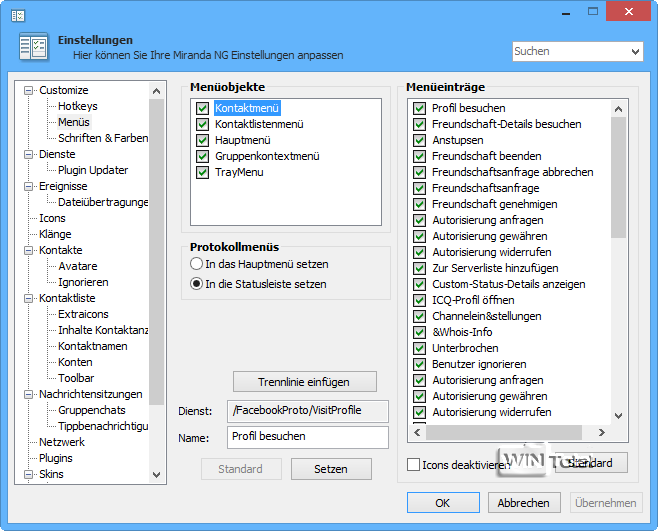This screenshot has width=658, height=531.
Task: Collapse the Dienste tree node
Action: (x=29, y=154)
